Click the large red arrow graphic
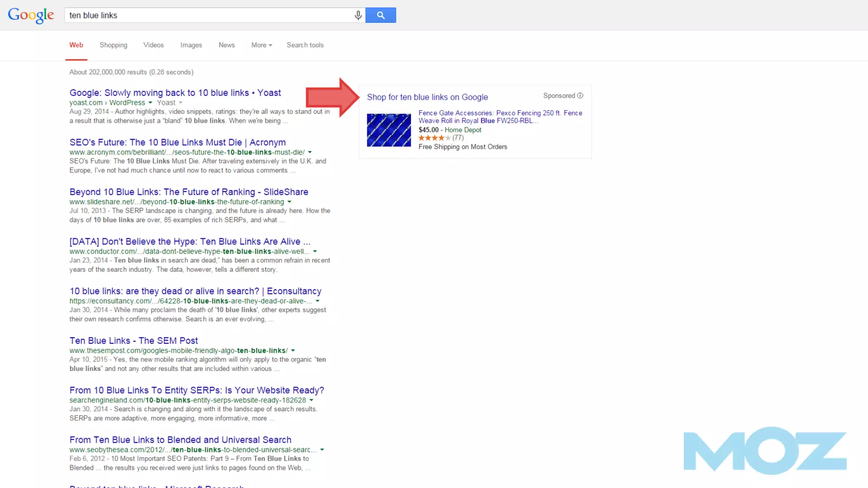This screenshot has height=488, width=868. tap(332, 97)
